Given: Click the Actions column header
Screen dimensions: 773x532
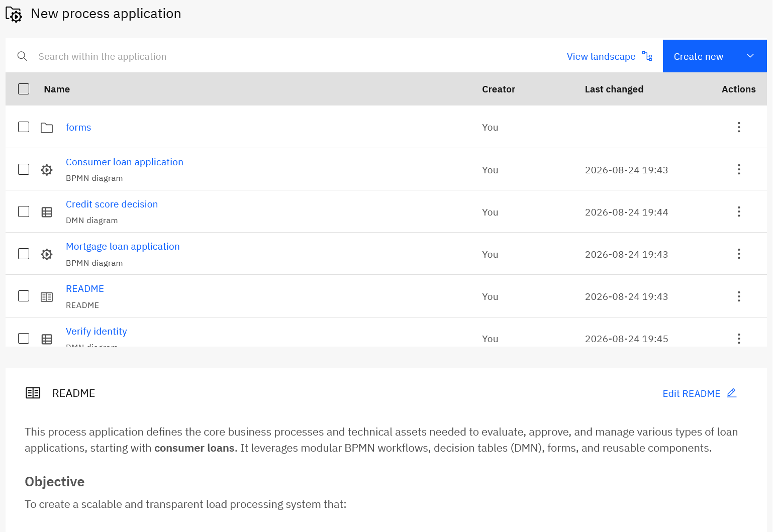Looking at the screenshot, I should coord(738,89).
